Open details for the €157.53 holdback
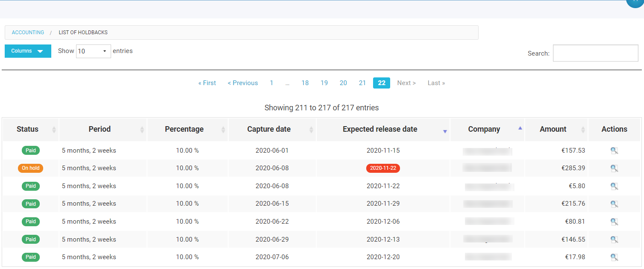The height and width of the screenshot is (269, 644). pyautogui.click(x=614, y=150)
